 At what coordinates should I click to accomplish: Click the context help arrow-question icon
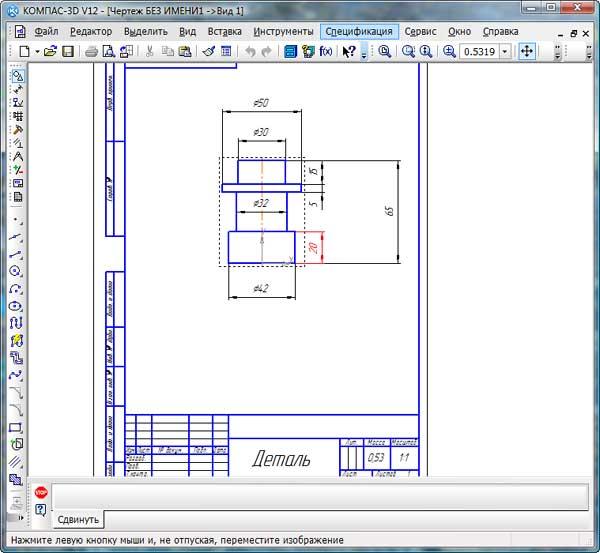click(349, 51)
